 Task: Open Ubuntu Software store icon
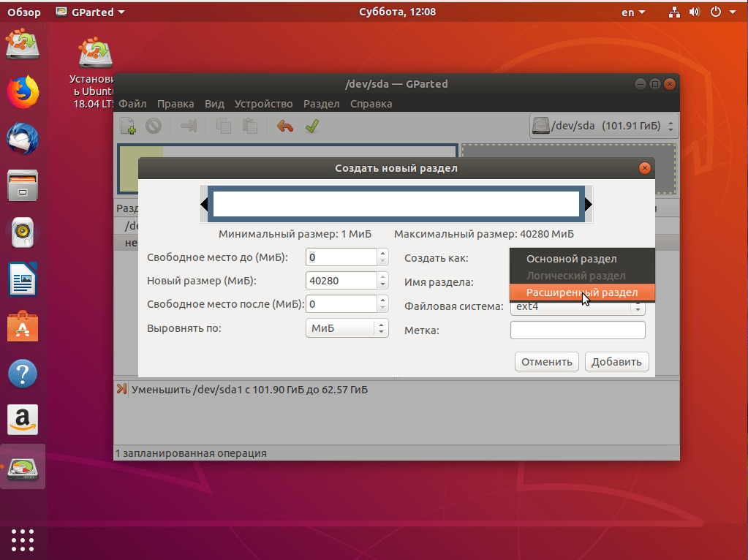pyautogui.click(x=23, y=327)
